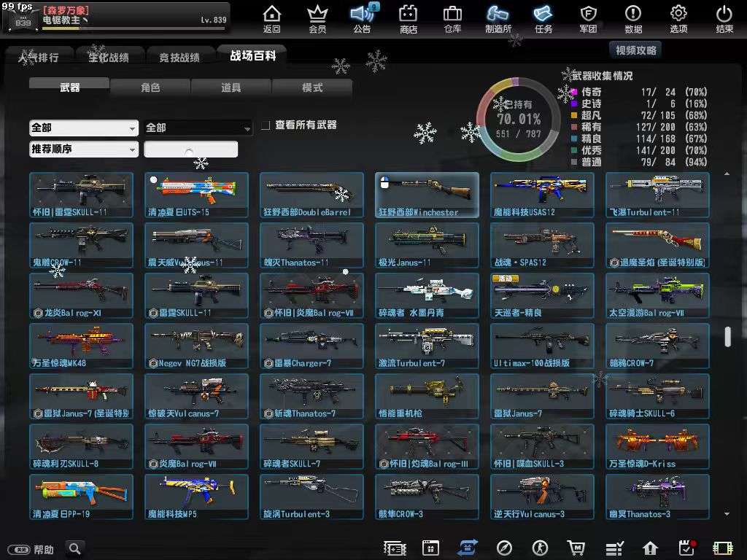
Task: Switch to the 角色 tab
Action: point(150,87)
